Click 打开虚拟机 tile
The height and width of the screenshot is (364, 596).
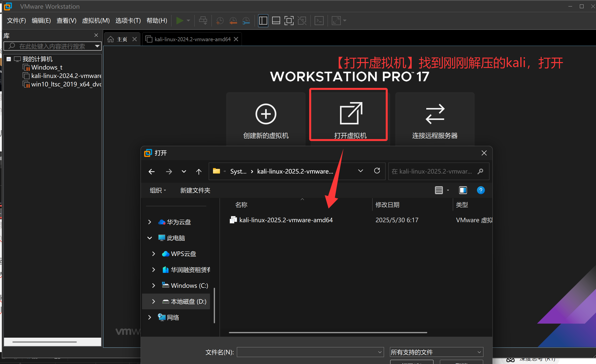tap(350, 119)
